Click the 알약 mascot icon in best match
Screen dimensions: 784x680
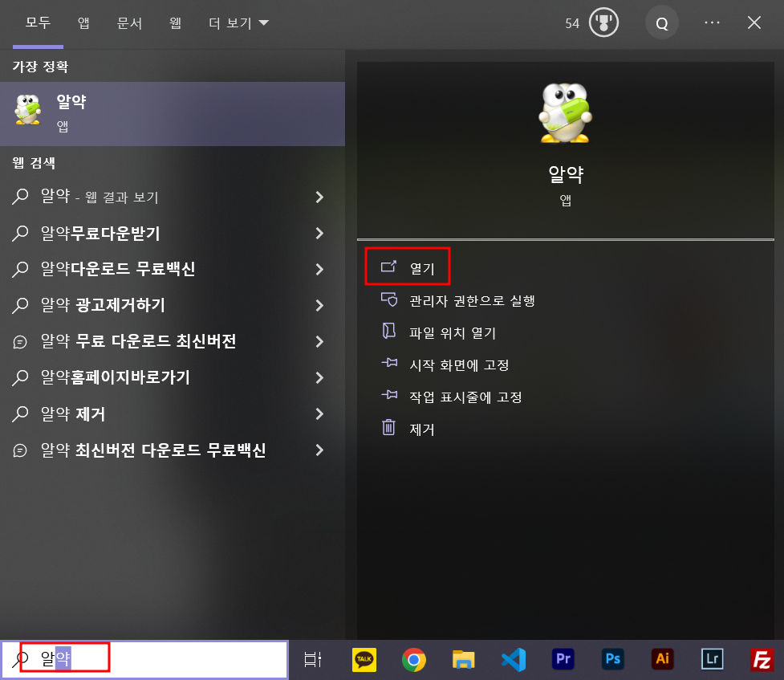[x=28, y=109]
